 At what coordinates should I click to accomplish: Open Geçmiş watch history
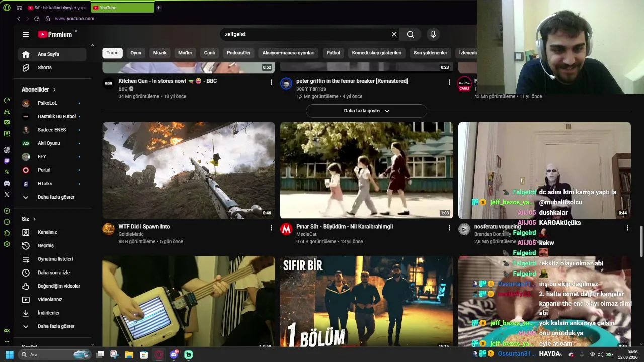pos(52,245)
